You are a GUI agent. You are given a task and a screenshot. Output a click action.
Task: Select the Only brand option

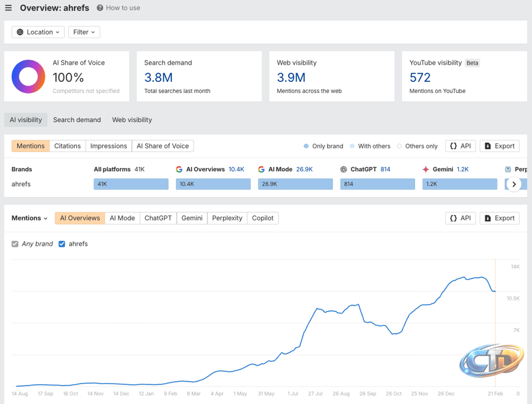pyautogui.click(x=323, y=146)
